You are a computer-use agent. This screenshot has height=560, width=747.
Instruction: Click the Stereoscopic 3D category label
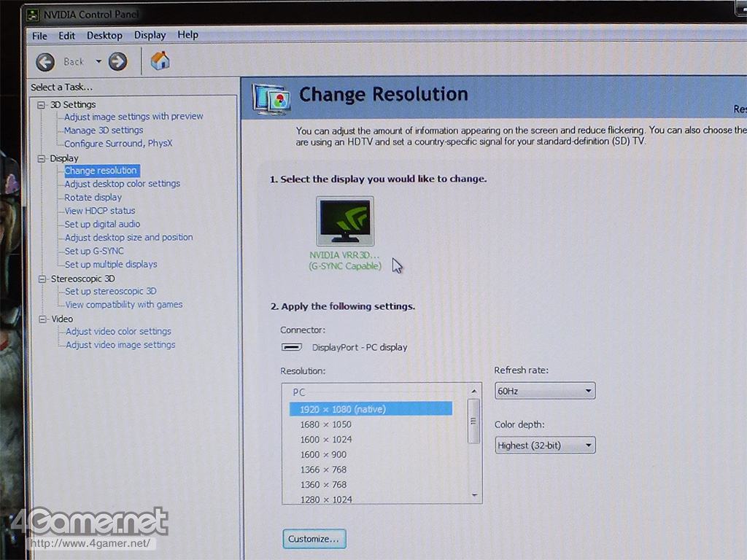(x=83, y=279)
